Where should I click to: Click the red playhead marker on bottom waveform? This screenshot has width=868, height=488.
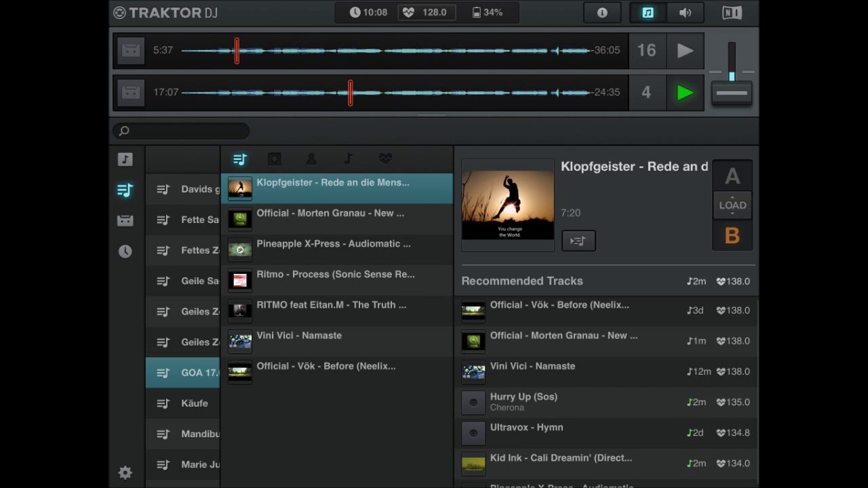350,92
